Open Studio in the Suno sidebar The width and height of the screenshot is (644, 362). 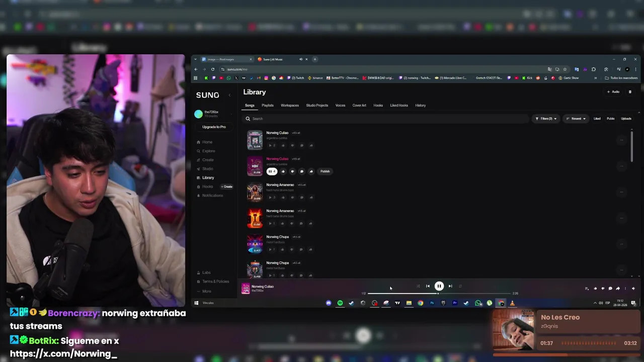click(x=205, y=169)
